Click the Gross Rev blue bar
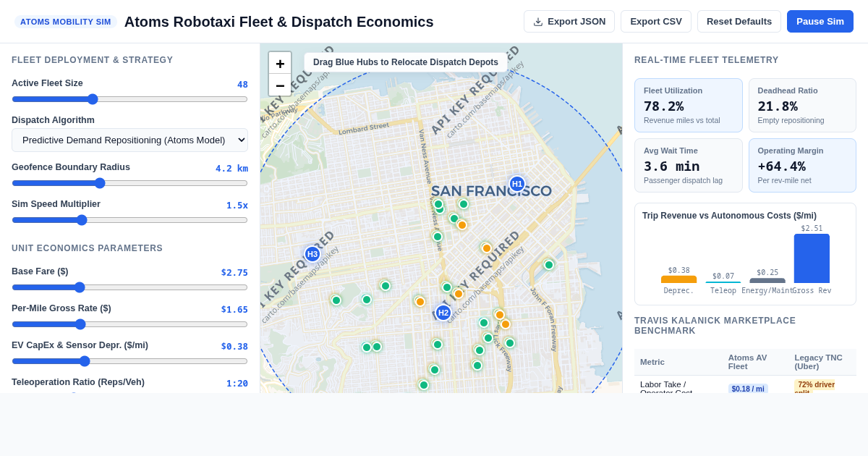This screenshot has width=868, height=456. [812, 258]
